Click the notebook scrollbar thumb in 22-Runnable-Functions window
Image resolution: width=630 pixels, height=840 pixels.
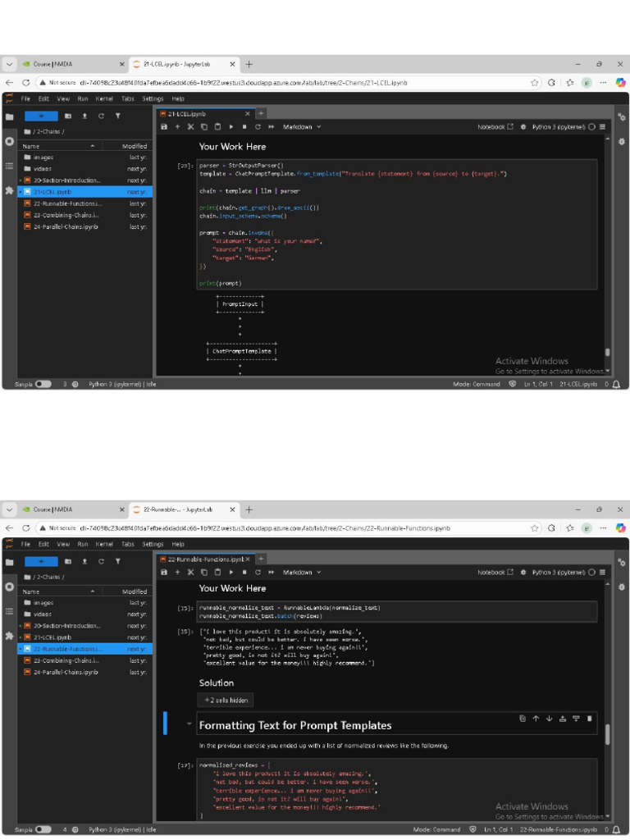point(608,734)
